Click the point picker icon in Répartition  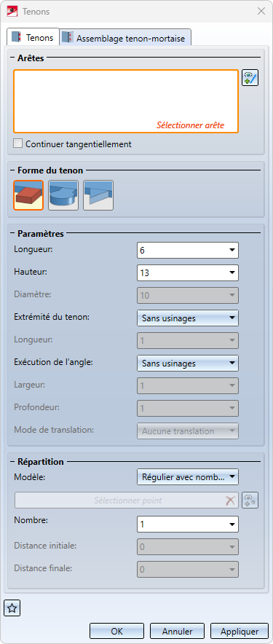(x=250, y=500)
